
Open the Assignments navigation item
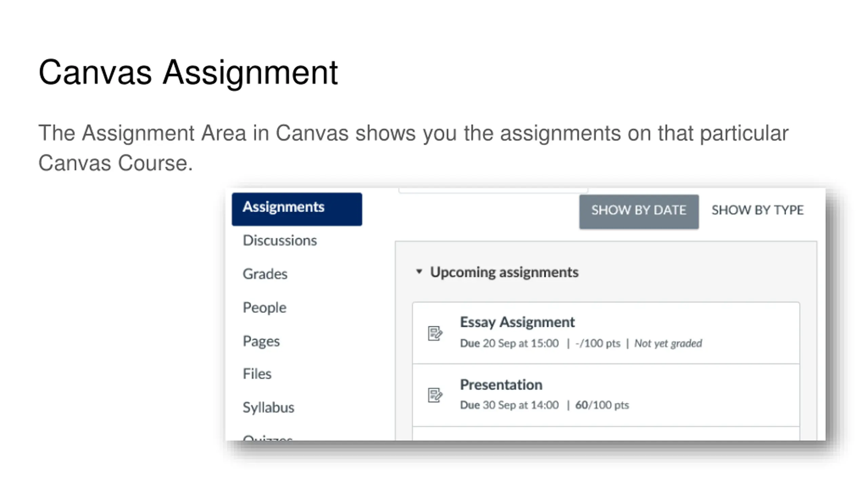pos(297,209)
